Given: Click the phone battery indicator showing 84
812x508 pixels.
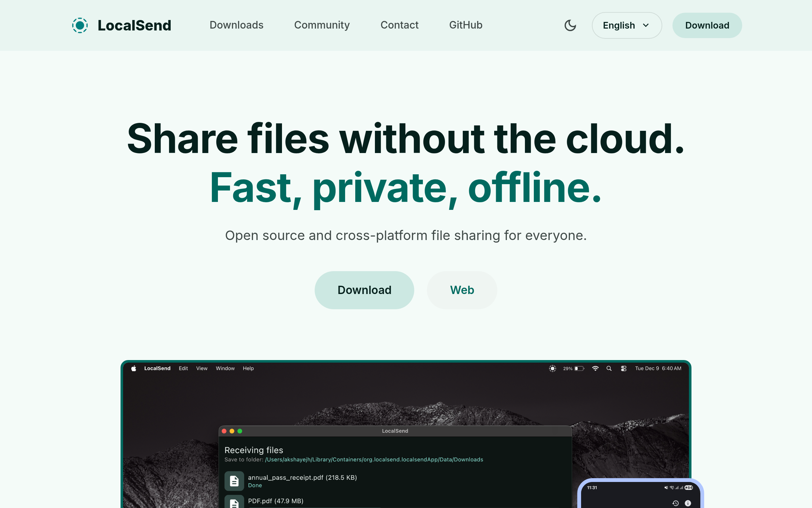Looking at the screenshot, I should pyautogui.click(x=689, y=487).
